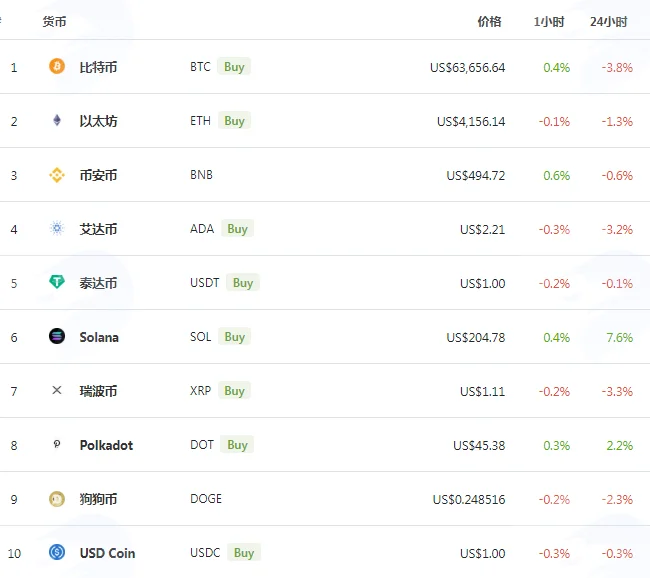This screenshot has height=578, width=650.
Task: Buy BTC using the Buy button
Action: pos(234,66)
